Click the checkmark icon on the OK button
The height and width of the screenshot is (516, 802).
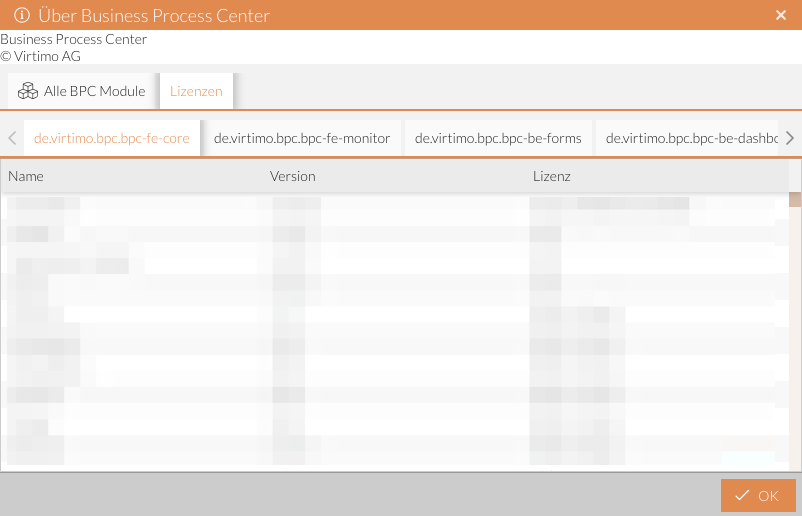point(741,496)
